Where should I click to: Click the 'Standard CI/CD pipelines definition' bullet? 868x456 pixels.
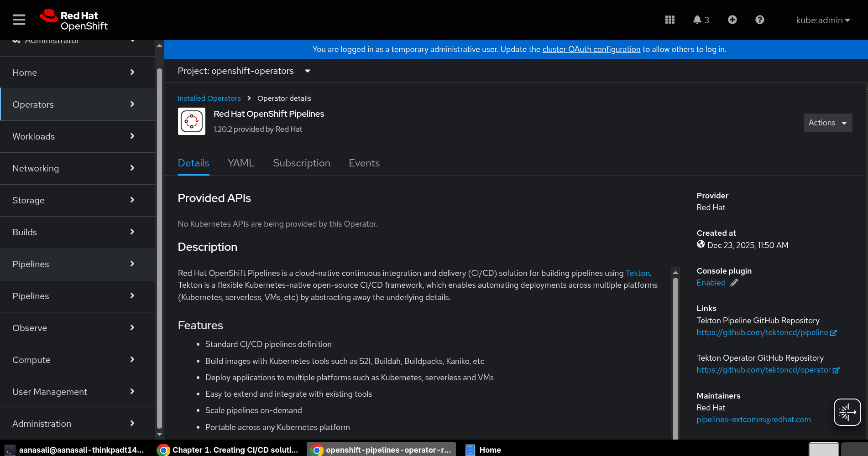268,344
